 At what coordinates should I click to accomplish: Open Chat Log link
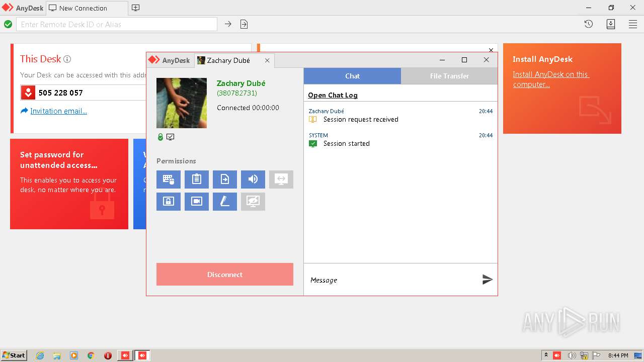333,95
